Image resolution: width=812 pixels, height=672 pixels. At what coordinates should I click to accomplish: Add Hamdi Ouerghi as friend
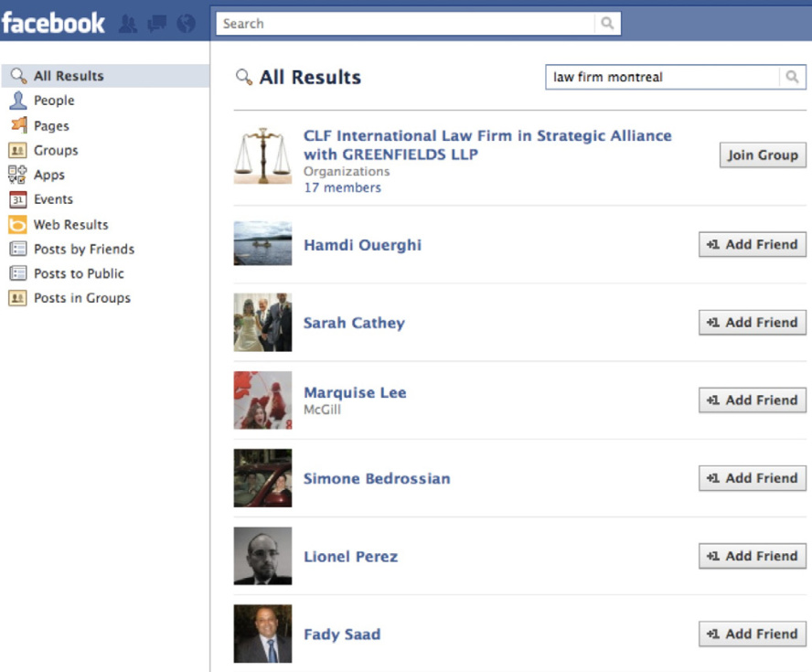pyautogui.click(x=752, y=244)
